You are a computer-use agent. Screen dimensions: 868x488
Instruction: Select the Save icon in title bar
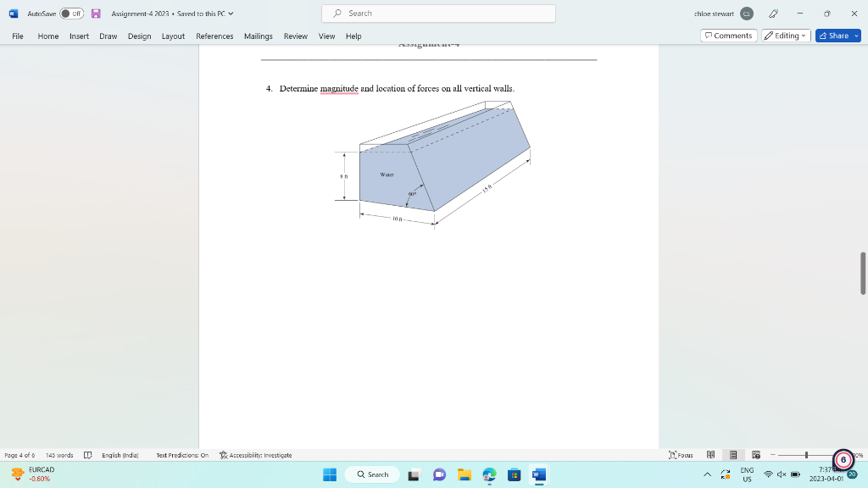point(96,14)
